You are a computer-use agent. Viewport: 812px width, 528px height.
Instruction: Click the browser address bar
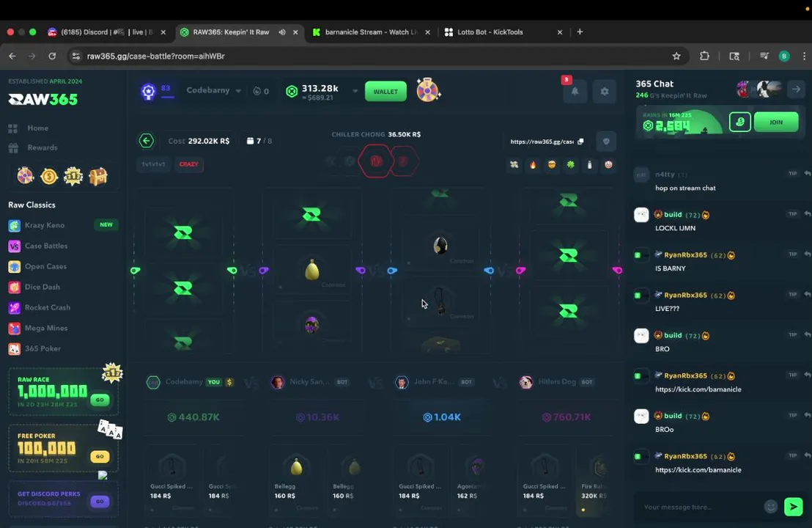click(x=373, y=56)
